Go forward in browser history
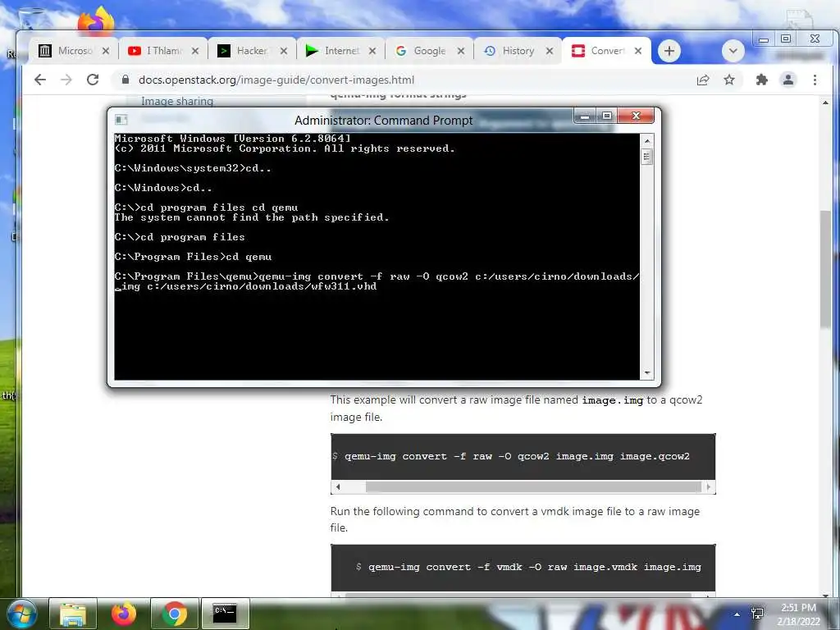The image size is (840, 630). [66, 80]
